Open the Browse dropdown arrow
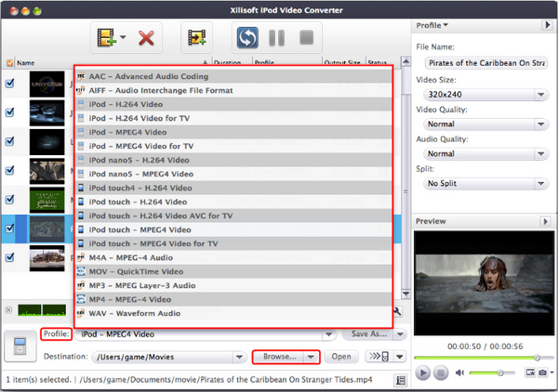This screenshot has height=392, width=558. [x=311, y=357]
